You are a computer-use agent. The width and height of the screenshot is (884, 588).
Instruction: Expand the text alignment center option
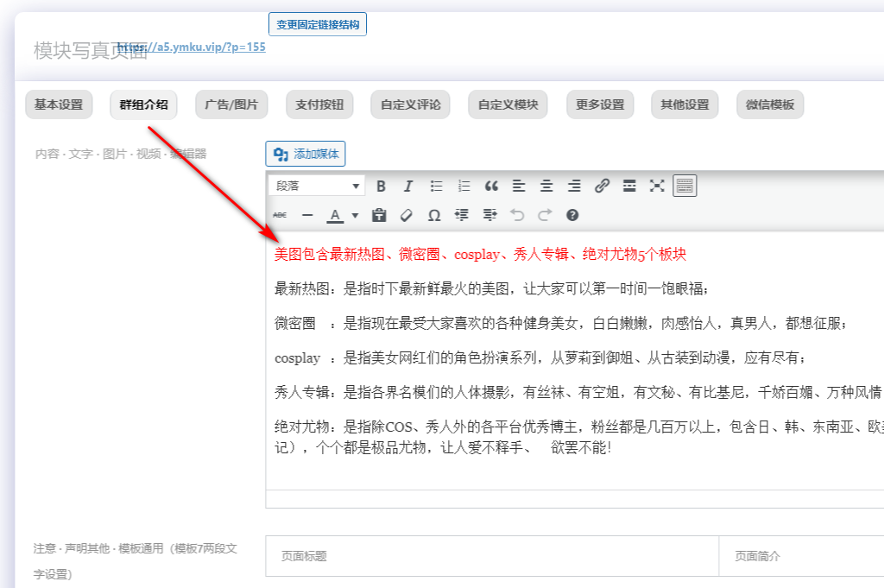pos(546,185)
